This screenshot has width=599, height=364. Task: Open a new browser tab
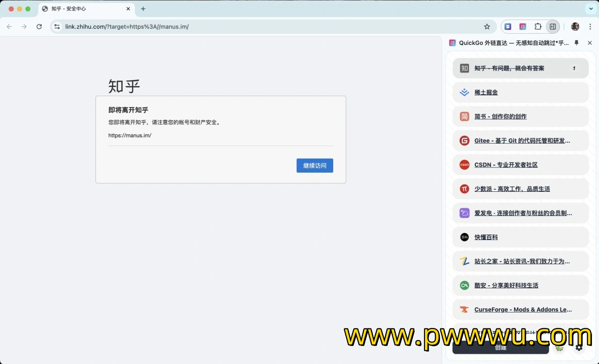pos(143,9)
